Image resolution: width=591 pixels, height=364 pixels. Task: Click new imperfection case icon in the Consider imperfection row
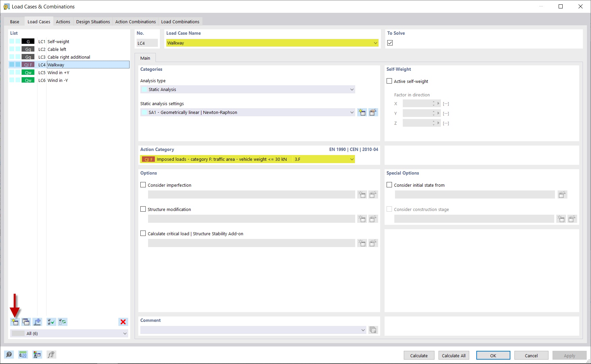362,194
